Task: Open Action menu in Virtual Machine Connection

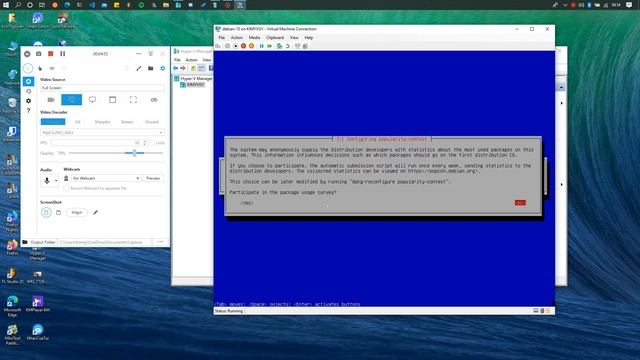Action: coord(237,38)
